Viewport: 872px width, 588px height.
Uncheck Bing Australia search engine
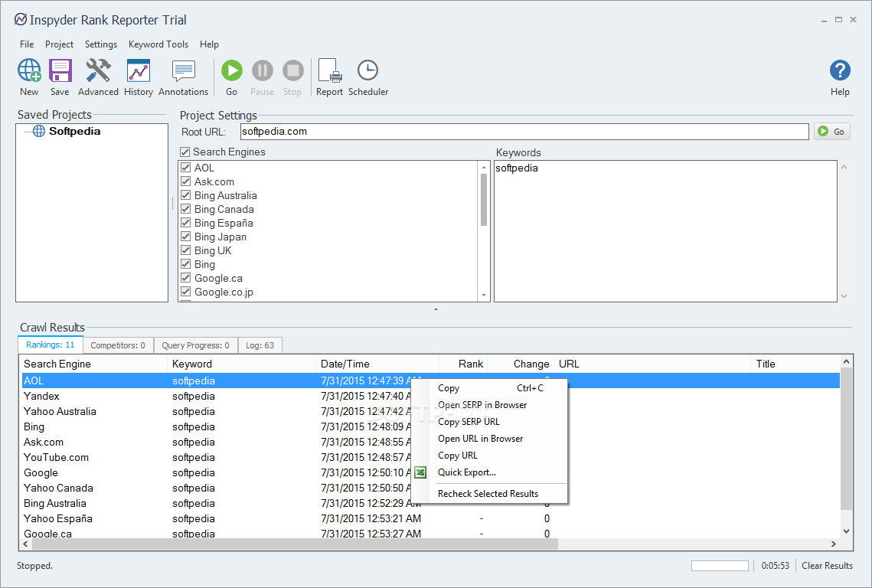click(186, 195)
